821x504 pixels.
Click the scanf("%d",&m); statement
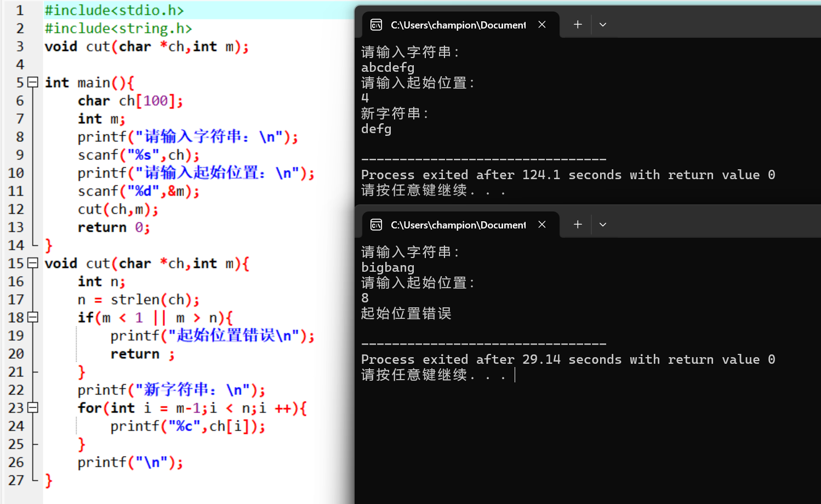click(x=139, y=191)
